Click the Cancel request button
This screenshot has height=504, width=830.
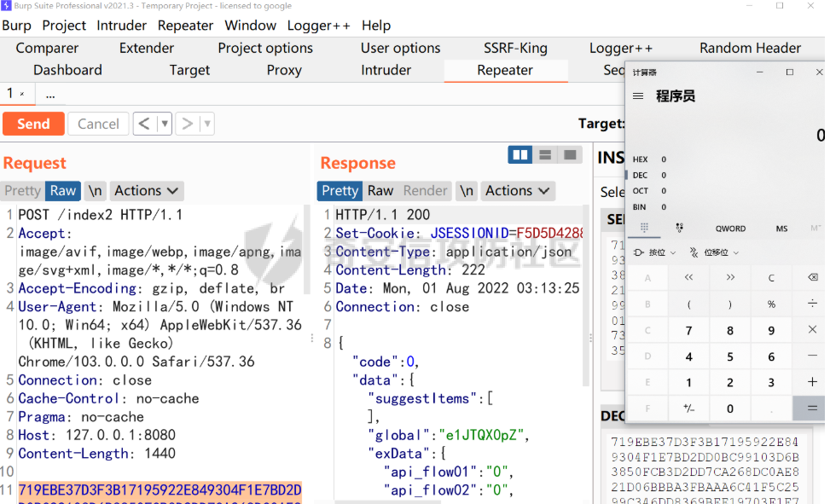tap(98, 124)
